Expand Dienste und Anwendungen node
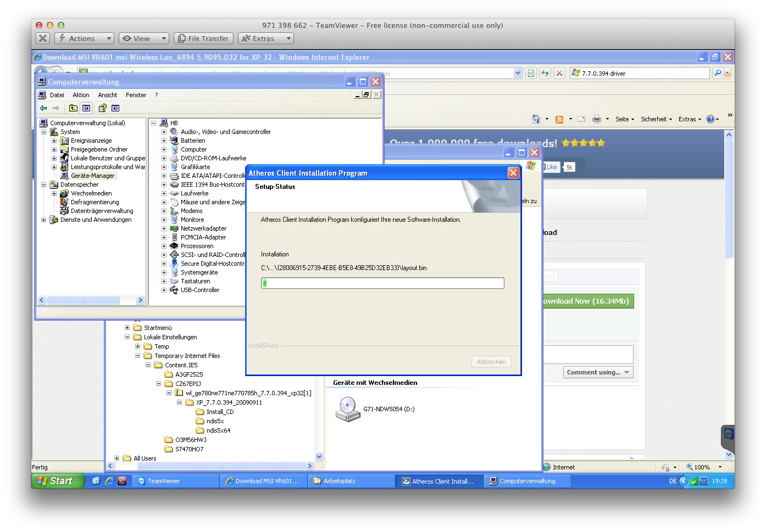Viewport: 766px width, 532px height. tap(43, 220)
